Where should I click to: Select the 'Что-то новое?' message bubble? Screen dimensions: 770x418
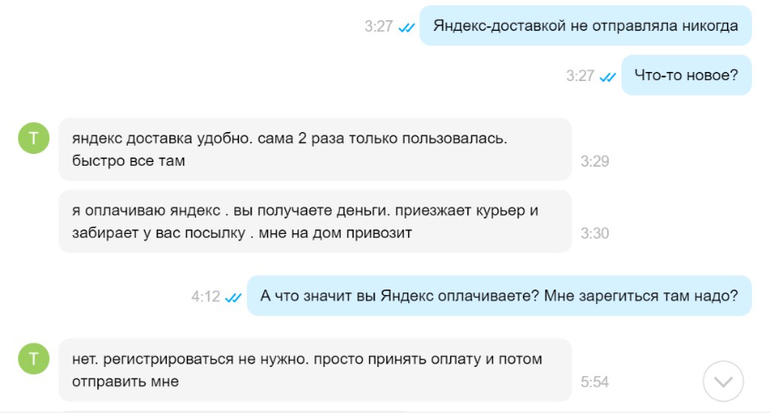[686, 75]
